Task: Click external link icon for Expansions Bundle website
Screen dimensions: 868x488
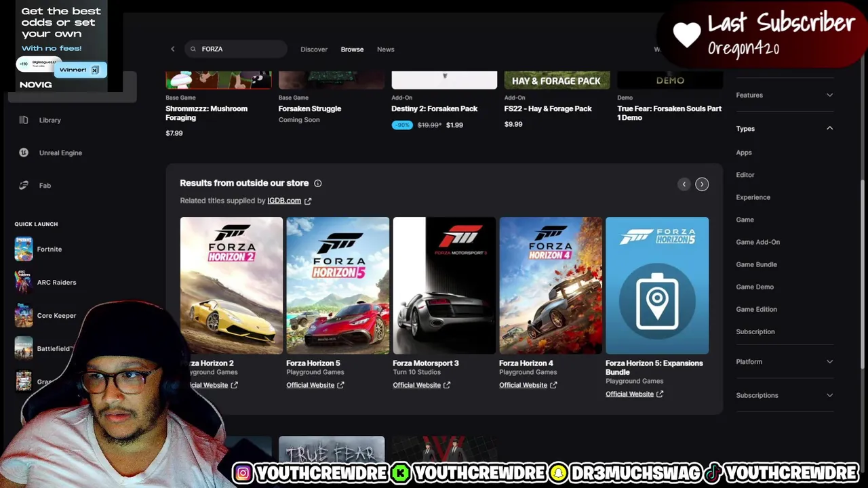Action: pos(660,394)
